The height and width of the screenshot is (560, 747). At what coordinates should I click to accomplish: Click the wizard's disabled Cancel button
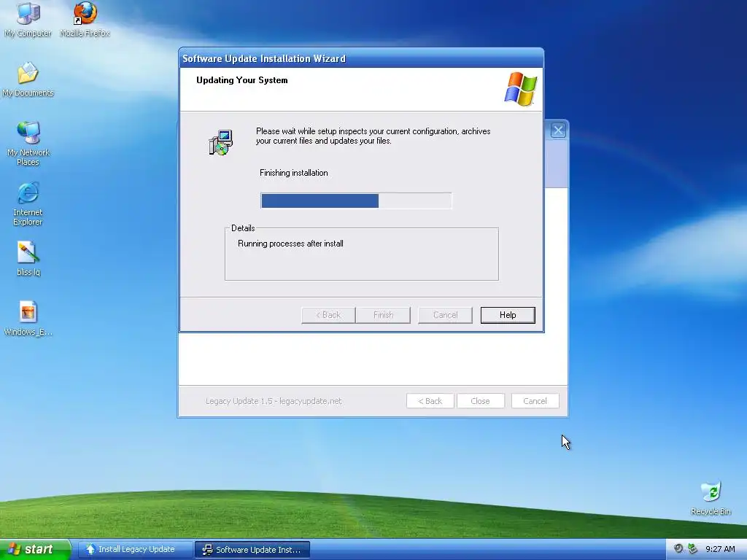[446, 315]
